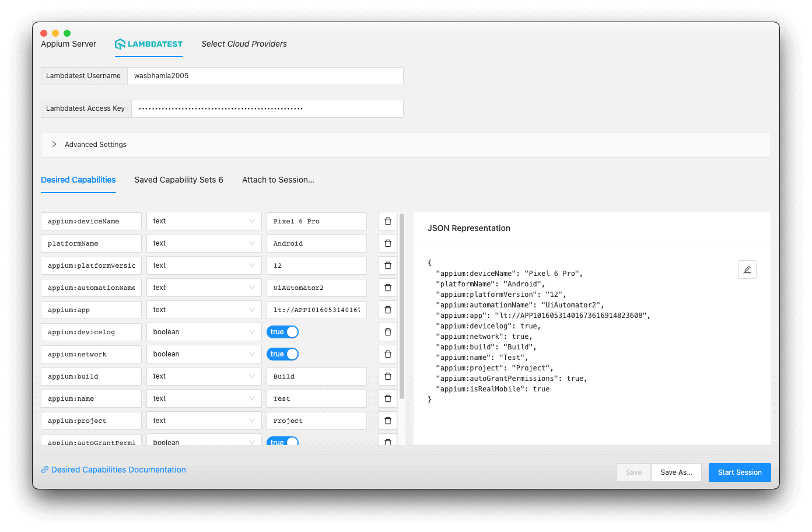Viewport: 812px width, 532px height.
Task: Delete the platformName capability row
Action: 387,243
